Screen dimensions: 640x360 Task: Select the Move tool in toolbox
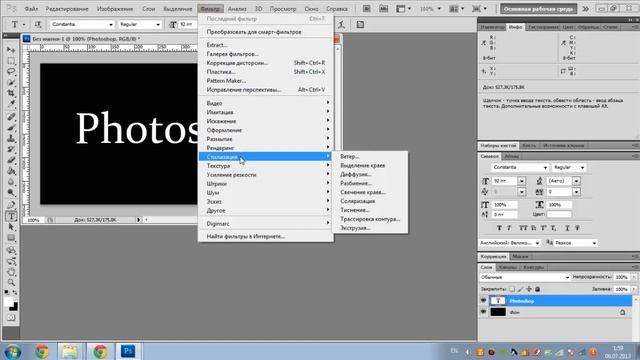point(11,50)
